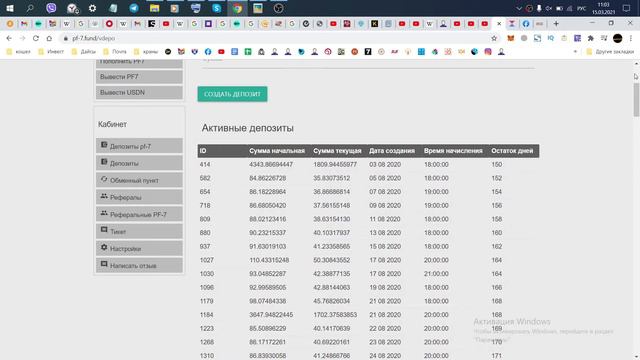Open the MetaMask fox extension
Viewport: 640px width, 360px height.
click(511, 38)
